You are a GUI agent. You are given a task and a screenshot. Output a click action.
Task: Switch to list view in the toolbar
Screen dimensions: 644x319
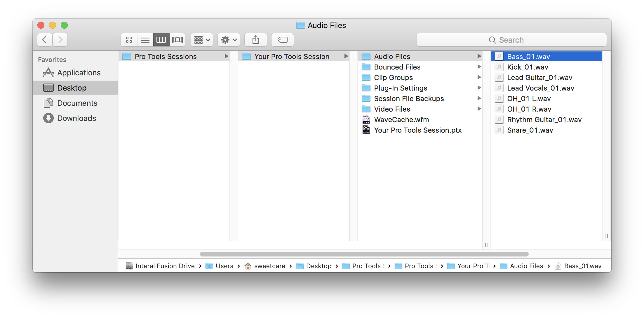tap(145, 39)
